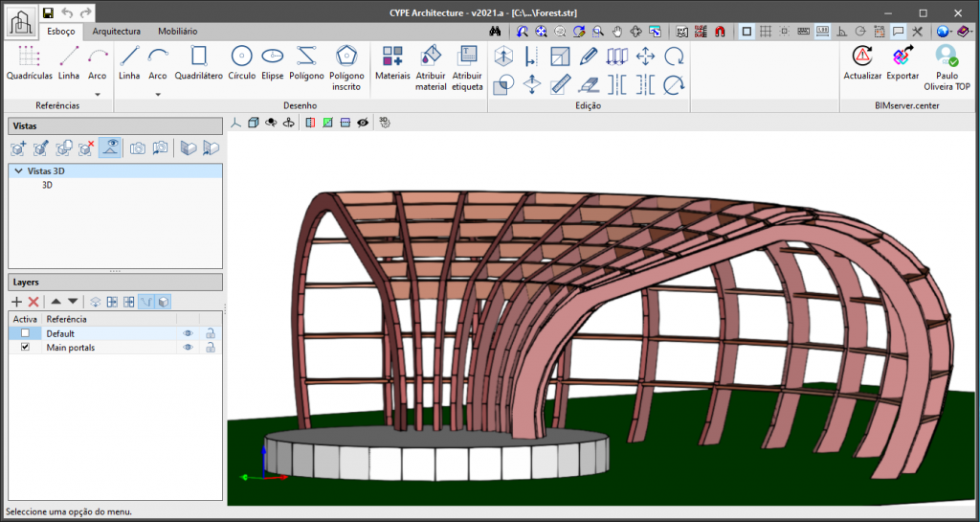Viewport: 980px width, 522px height.
Task: Click the Atribuir material tool
Action: [431, 65]
